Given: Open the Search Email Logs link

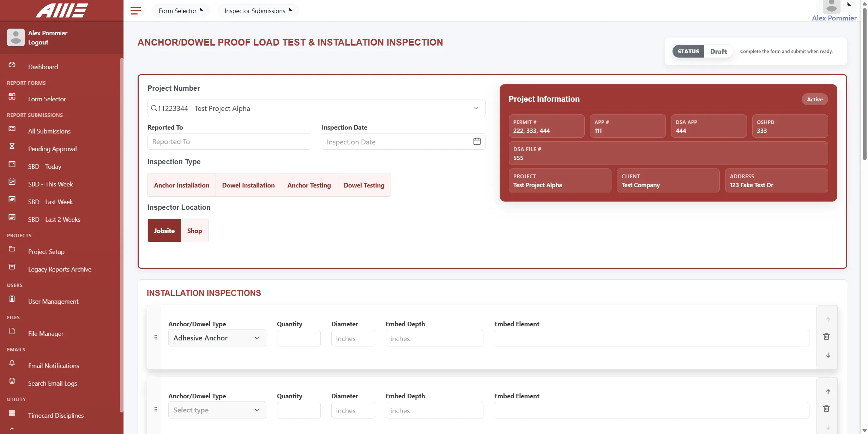Looking at the screenshot, I should pyautogui.click(x=53, y=383).
